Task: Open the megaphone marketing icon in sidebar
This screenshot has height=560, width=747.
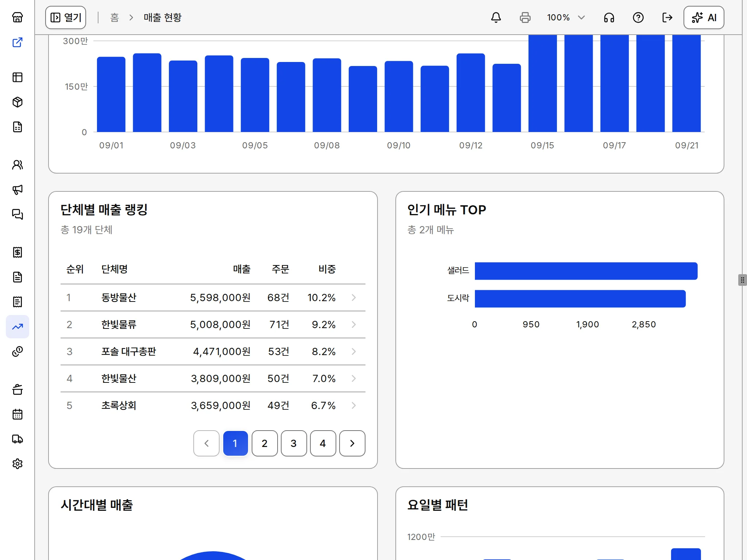Action: click(18, 190)
